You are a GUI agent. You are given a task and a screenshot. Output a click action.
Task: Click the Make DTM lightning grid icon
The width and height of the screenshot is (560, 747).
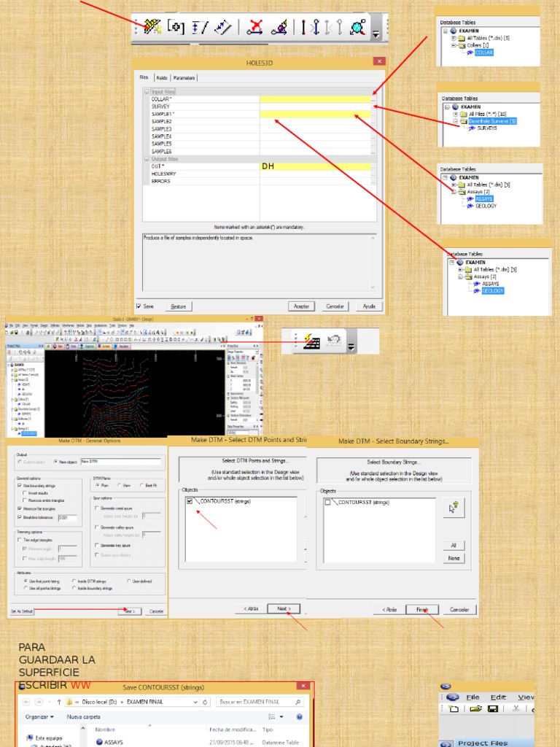point(311,341)
